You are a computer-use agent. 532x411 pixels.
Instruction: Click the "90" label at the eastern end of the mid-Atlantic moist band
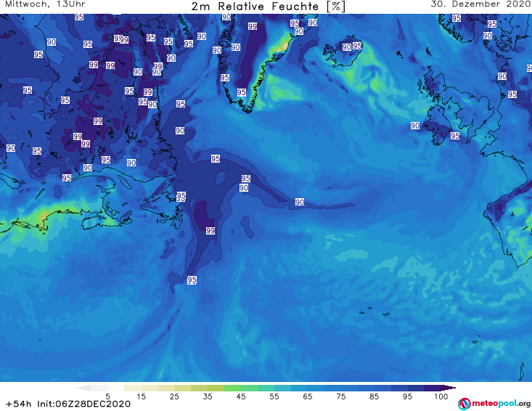point(300,203)
